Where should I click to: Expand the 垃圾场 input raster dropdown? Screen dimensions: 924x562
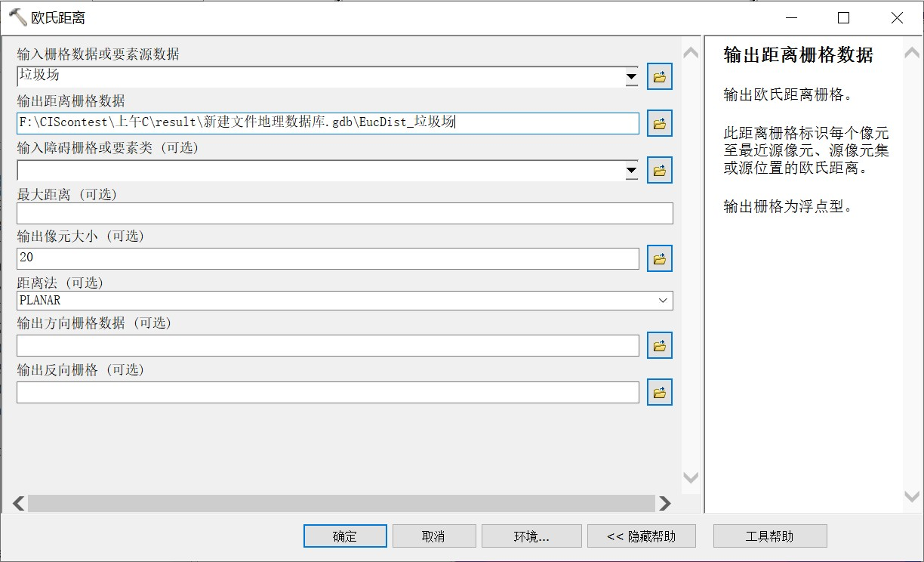coord(631,76)
